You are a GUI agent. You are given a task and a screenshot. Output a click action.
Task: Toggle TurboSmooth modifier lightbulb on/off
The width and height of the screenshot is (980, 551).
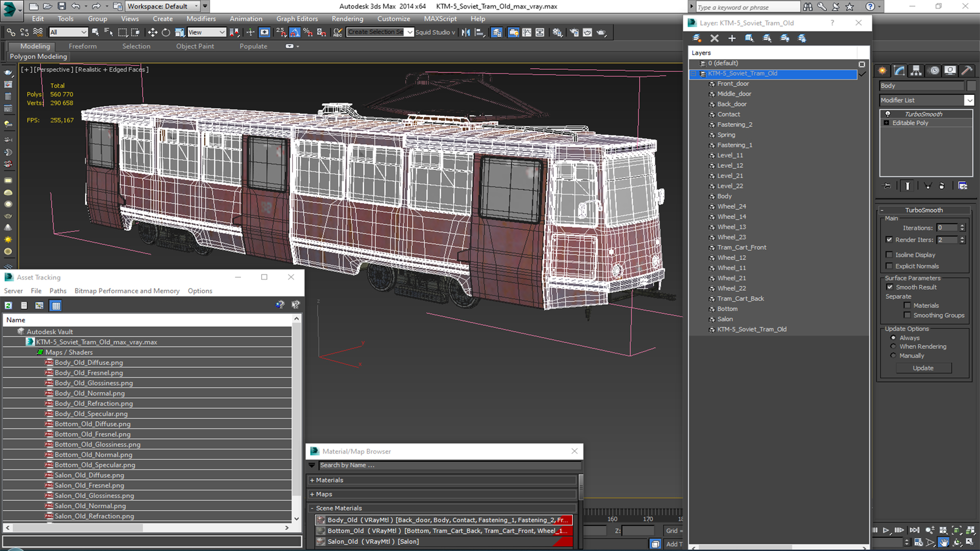pos(888,114)
